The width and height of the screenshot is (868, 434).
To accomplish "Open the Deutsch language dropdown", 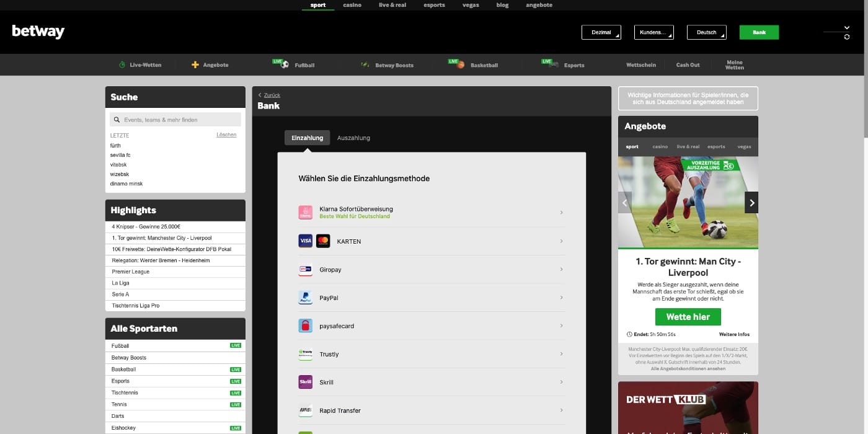I will [707, 32].
